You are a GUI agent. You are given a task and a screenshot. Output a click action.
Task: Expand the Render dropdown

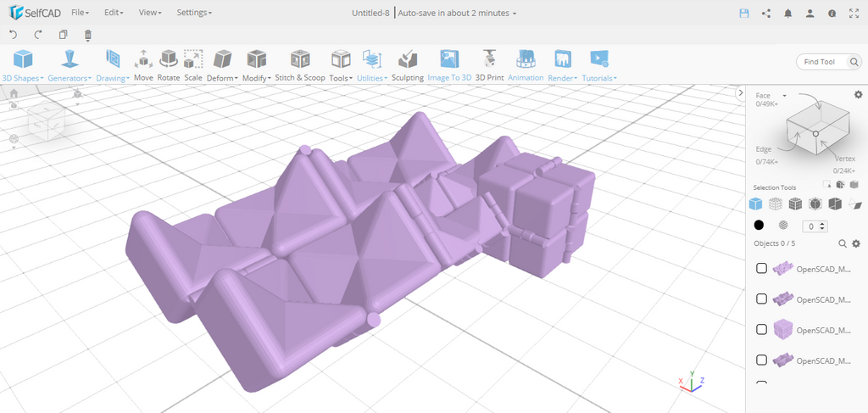576,79
